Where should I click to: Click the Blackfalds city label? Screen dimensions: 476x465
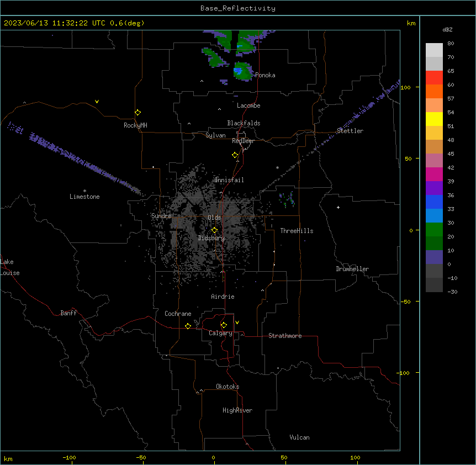244,123
